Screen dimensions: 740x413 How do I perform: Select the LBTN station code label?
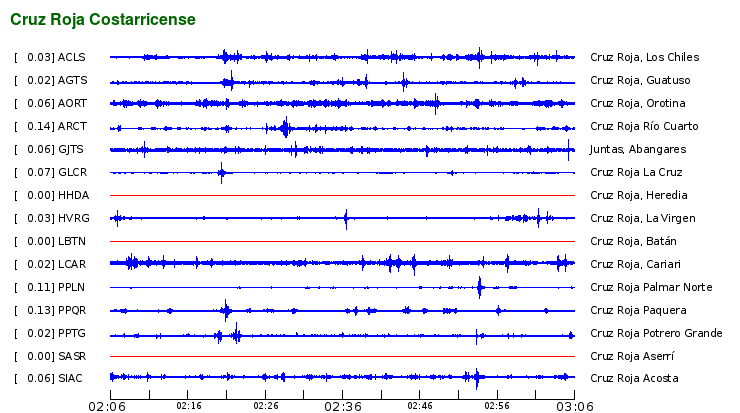coord(72,242)
